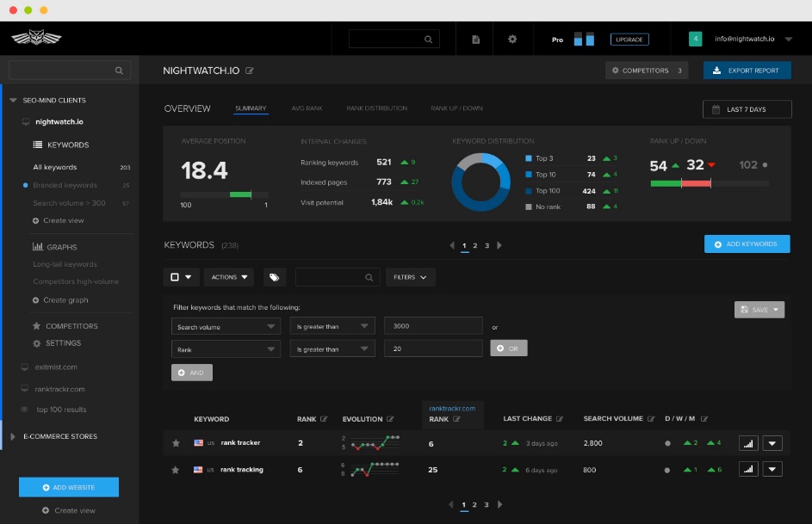Expand the E-COMMERCE STORES group
The width and height of the screenshot is (812, 524).
tap(13, 436)
